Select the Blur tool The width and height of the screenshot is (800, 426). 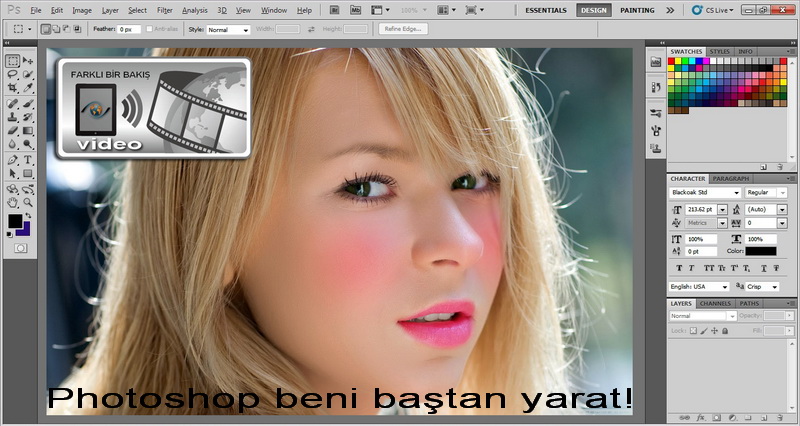pyautogui.click(x=13, y=144)
